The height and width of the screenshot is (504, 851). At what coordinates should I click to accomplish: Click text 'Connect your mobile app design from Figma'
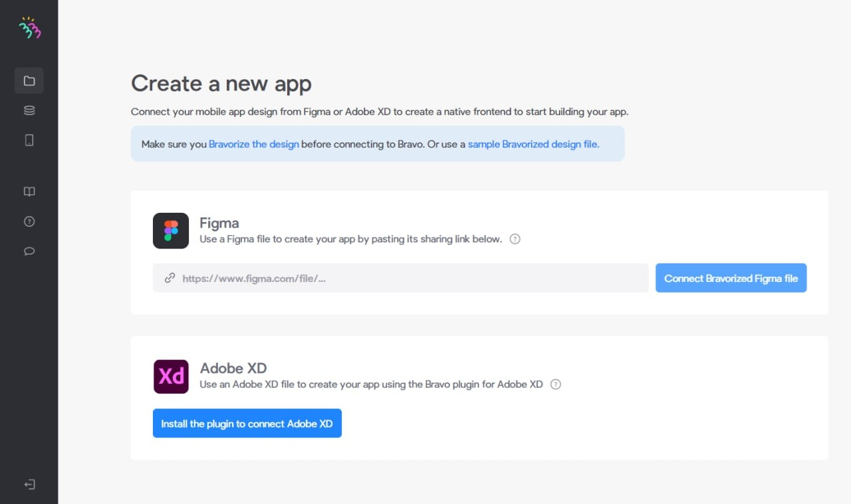231,112
